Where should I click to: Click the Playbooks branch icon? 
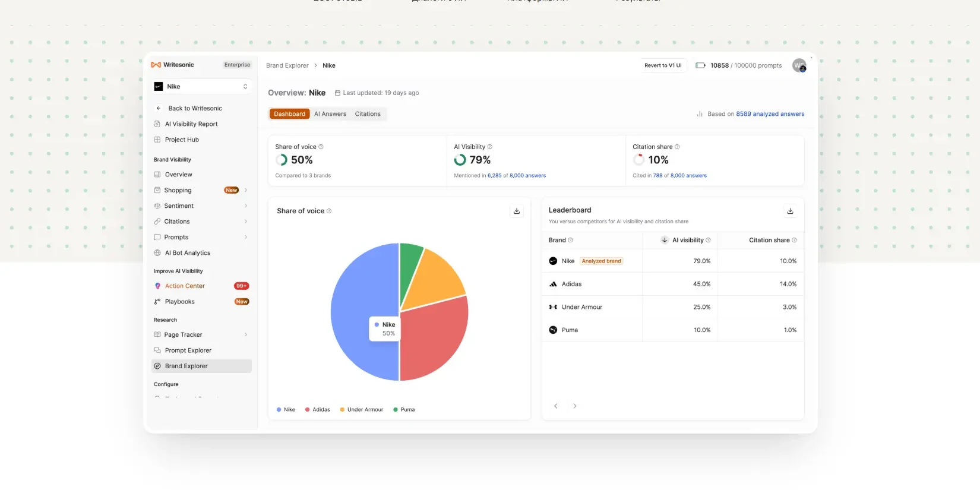[x=157, y=302]
